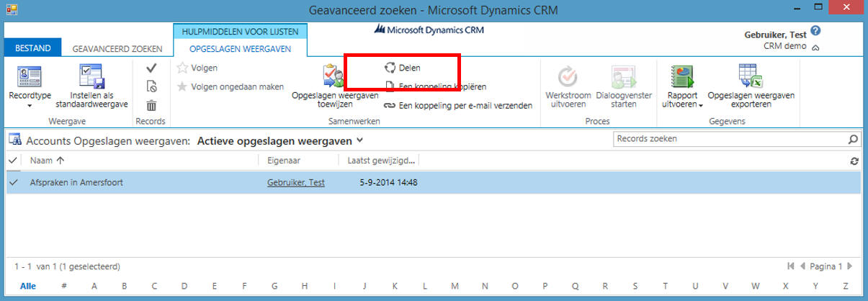
Task: Filter records by letter W
Action: 755,286
